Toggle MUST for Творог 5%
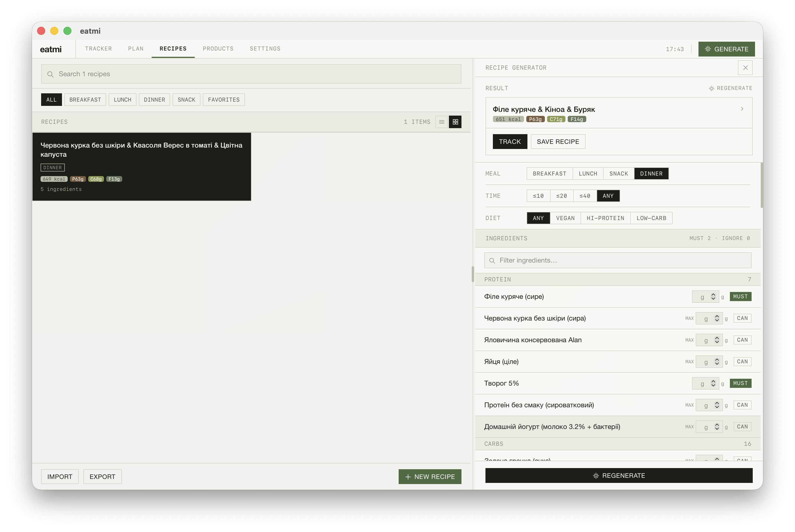Viewport: 795px width, 532px height. pos(740,383)
